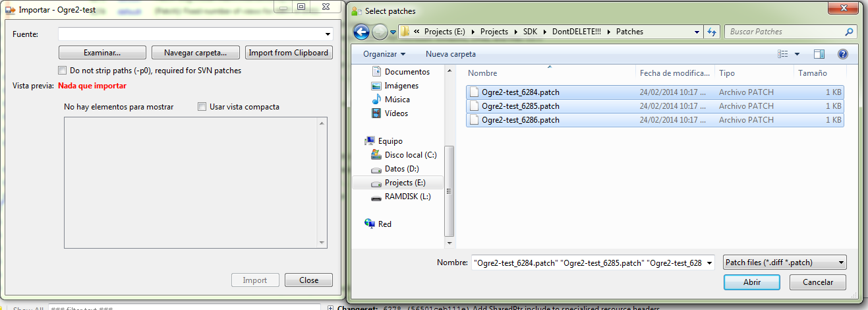Toggle Do not strip paths (-p0) checkbox

click(63, 71)
